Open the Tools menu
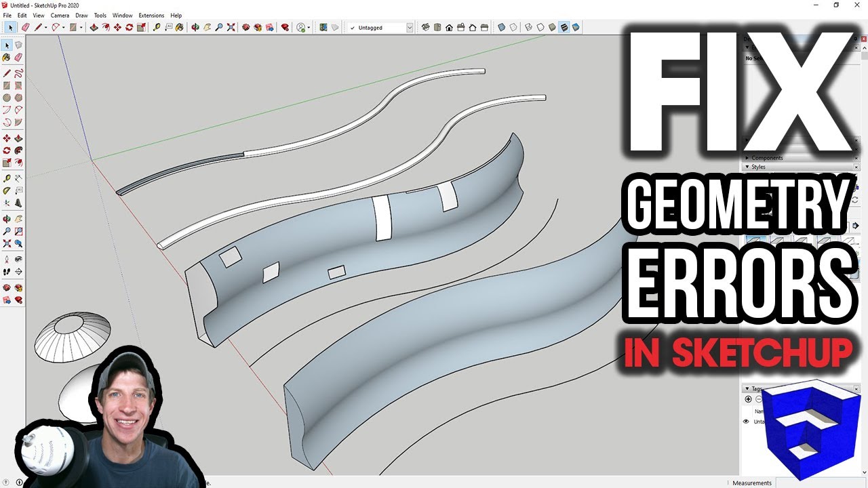This screenshot has width=868, height=488. (100, 15)
